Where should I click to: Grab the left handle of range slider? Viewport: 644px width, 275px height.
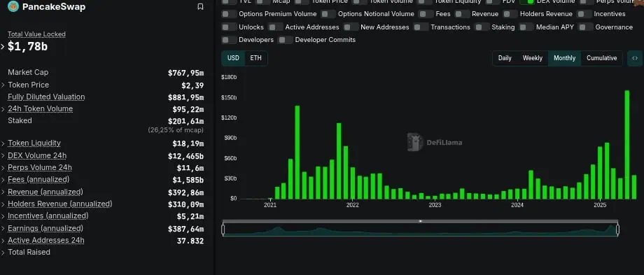click(x=223, y=230)
